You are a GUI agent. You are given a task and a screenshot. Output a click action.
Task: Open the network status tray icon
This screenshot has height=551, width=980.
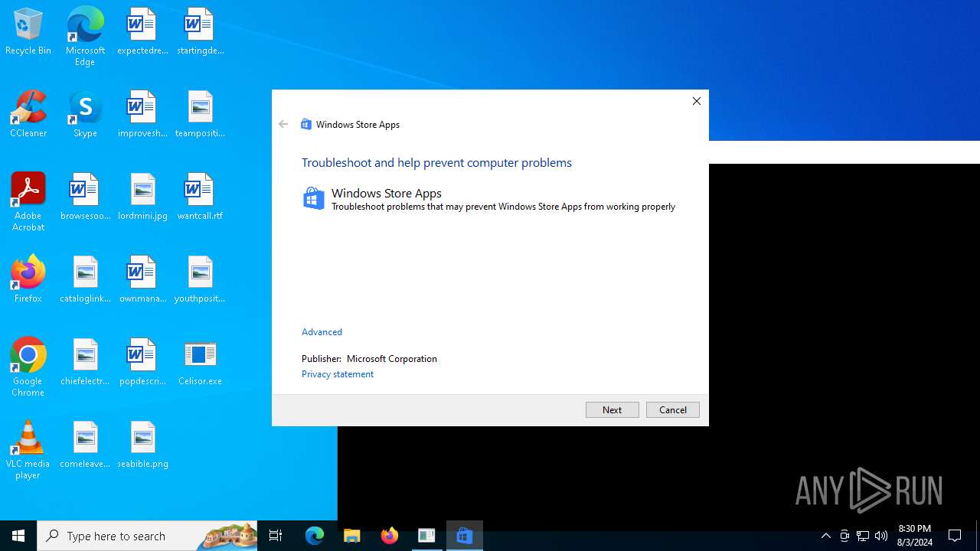863,536
